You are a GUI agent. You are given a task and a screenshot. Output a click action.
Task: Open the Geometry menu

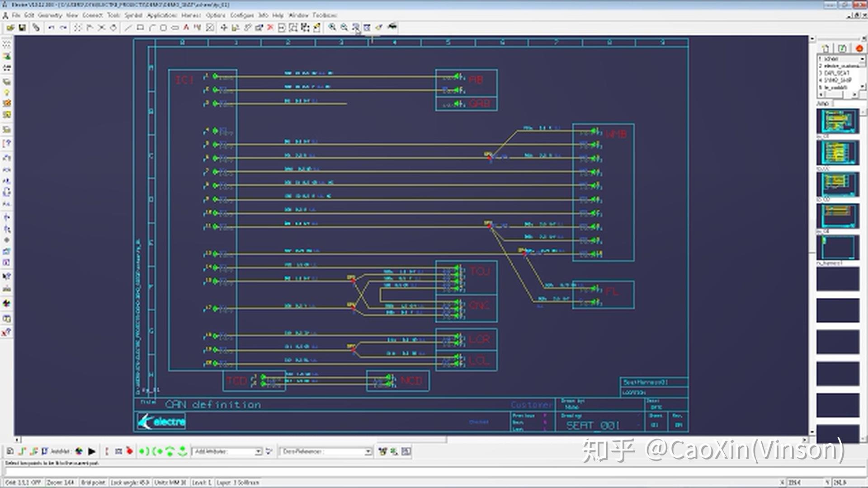click(50, 15)
